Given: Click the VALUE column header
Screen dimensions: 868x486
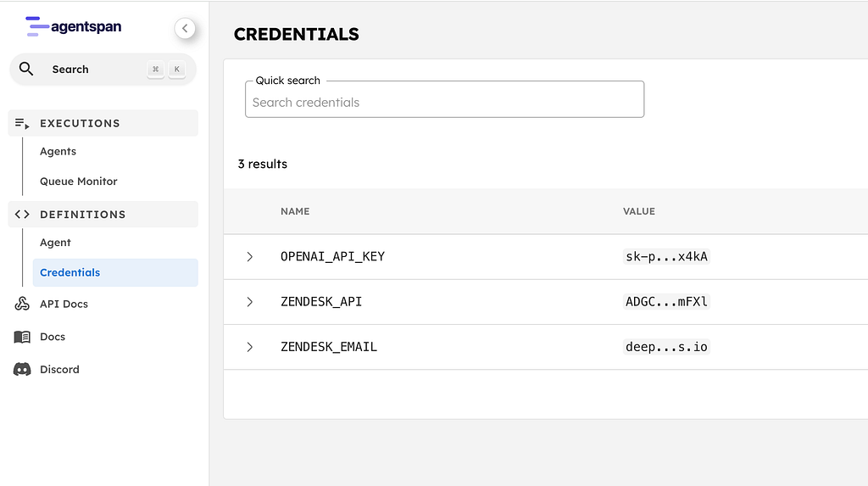Looking at the screenshot, I should click(639, 211).
